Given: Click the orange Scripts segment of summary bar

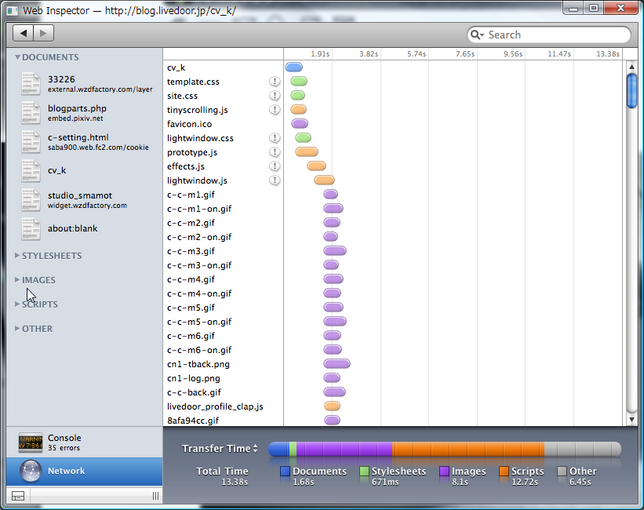Looking at the screenshot, I should point(468,449).
